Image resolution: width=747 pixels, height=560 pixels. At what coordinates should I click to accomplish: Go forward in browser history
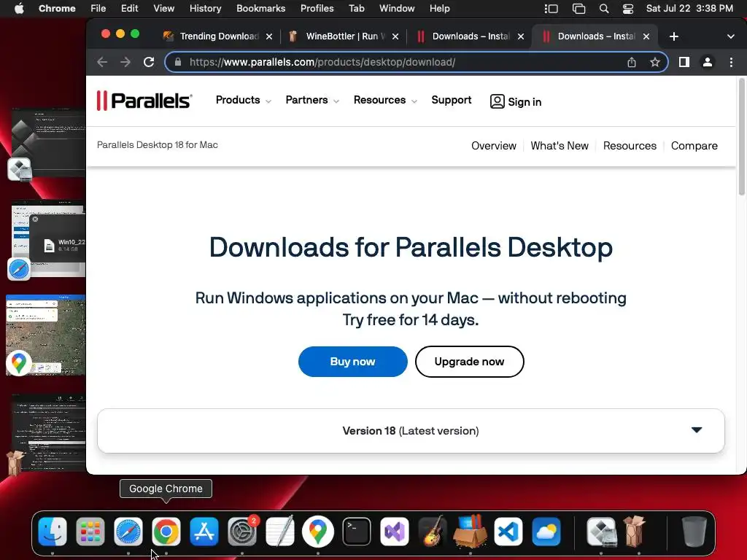tap(125, 62)
